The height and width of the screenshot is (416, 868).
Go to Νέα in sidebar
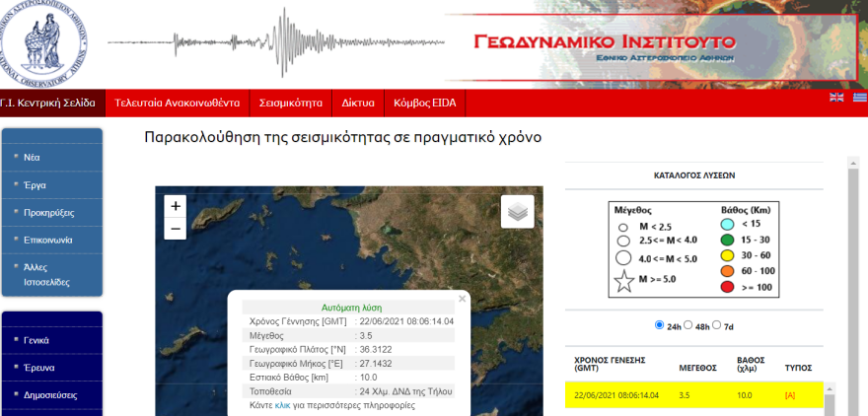click(x=32, y=157)
